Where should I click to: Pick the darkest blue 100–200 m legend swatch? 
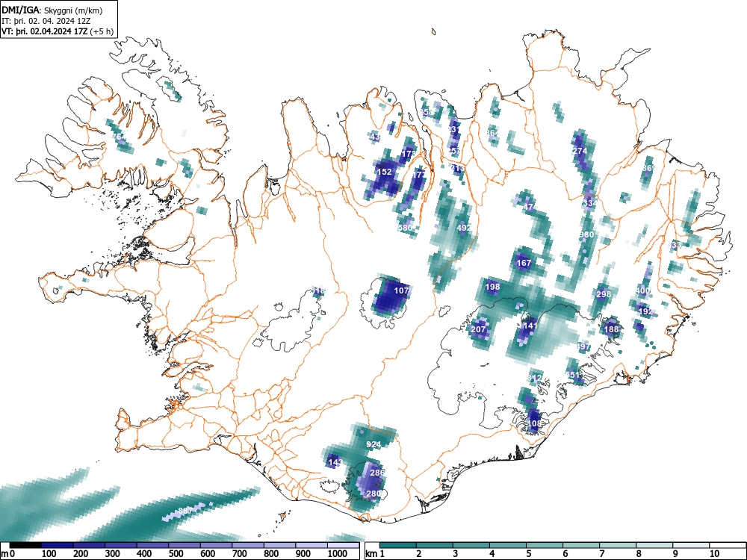(58, 545)
